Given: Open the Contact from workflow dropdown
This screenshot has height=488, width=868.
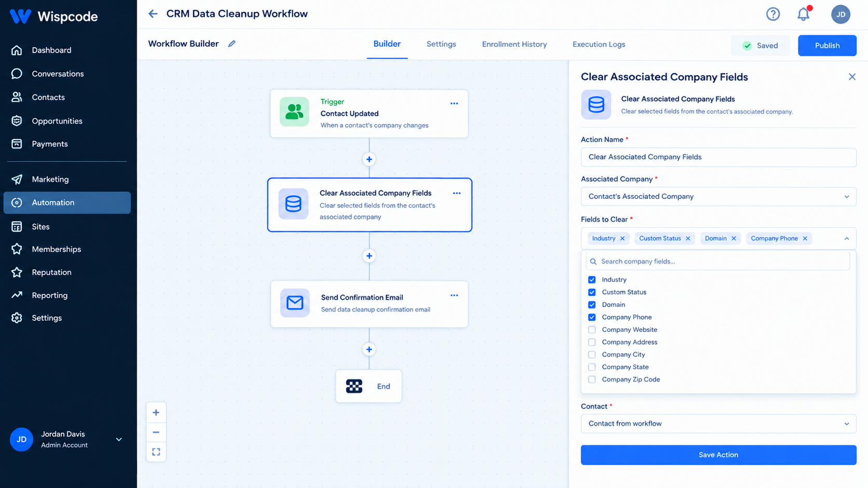Looking at the screenshot, I should (718, 424).
